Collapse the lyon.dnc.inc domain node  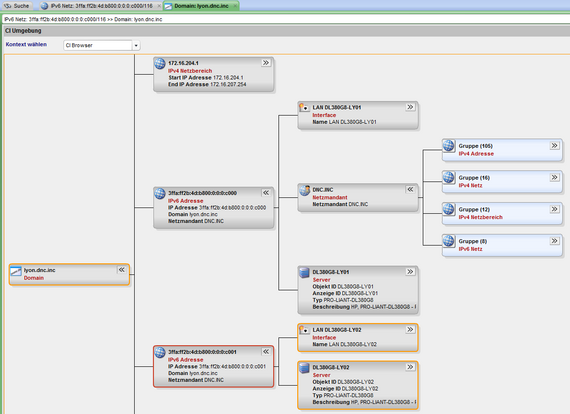click(122, 270)
